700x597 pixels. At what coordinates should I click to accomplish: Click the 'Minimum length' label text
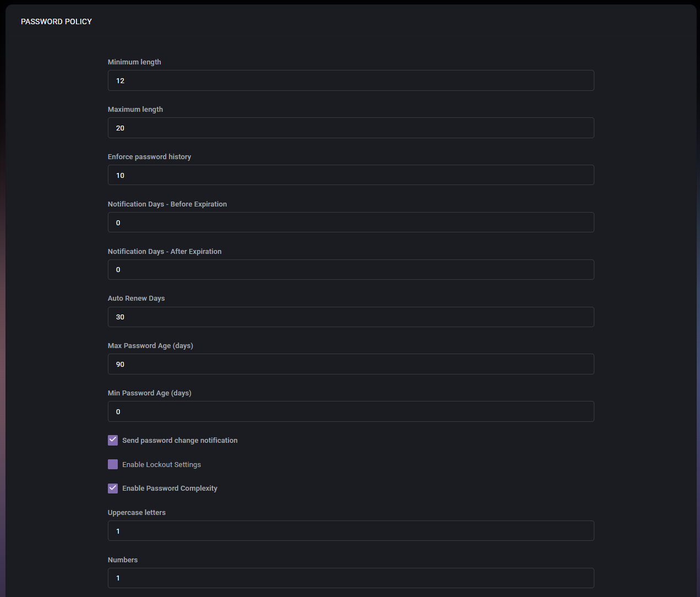point(134,62)
